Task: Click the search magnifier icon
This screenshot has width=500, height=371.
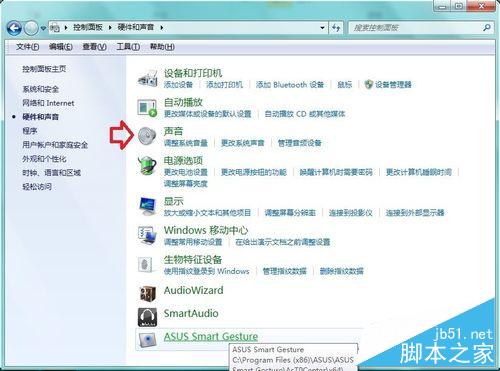Action: pyautogui.click(x=487, y=27)
